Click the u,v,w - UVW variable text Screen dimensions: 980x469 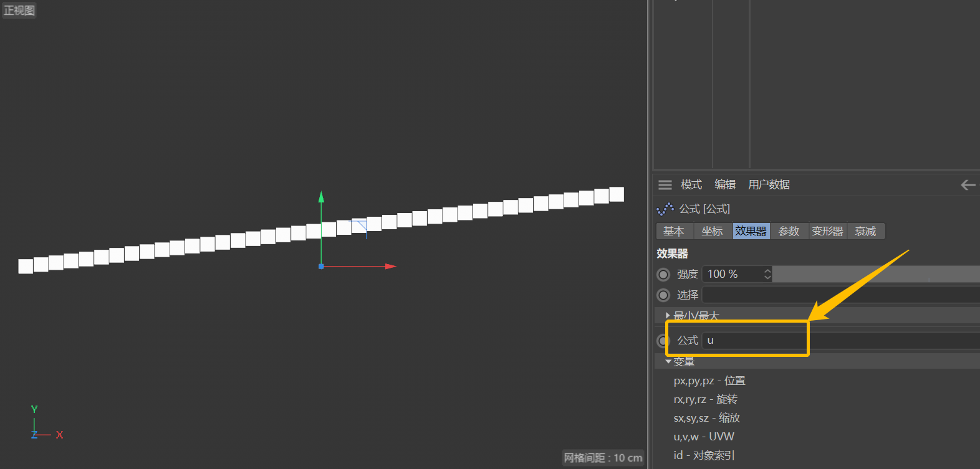(x=704, y=437)
